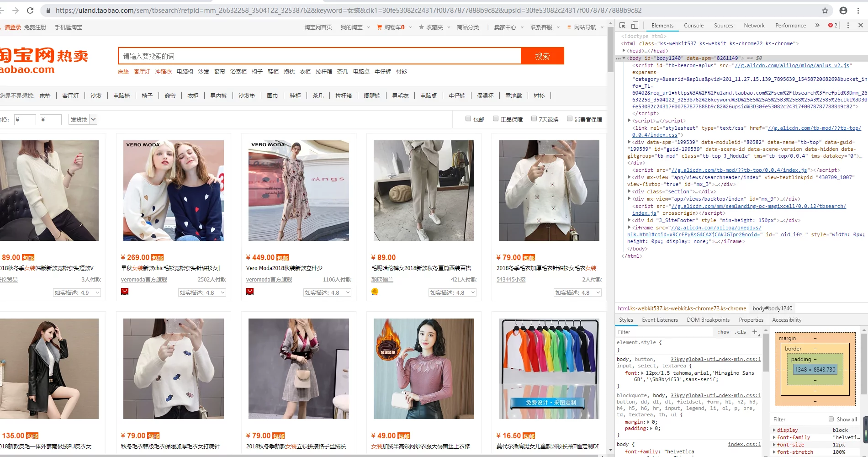Click the Styles Filter input field

coord(665,332)
